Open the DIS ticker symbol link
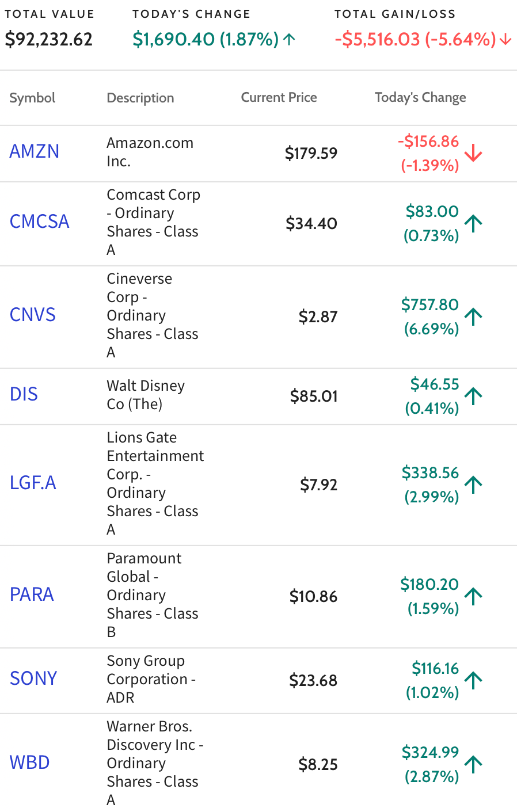Image resolution: width=517 pixels, height=812 pixels. [x=24, y=394]
